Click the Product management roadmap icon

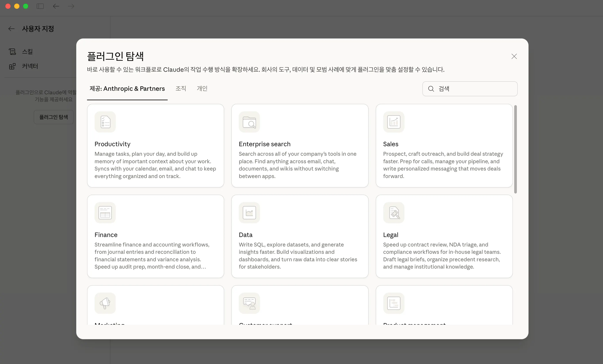coord(394,303)
